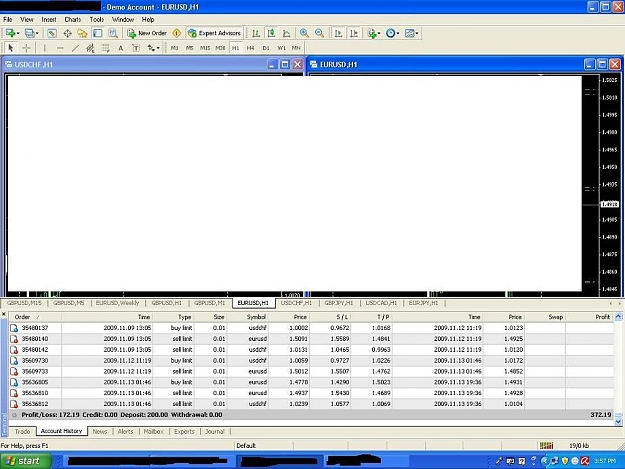Viewport: 625px width, 469px height.
Task: Select the Fibonacci Retracement tool
Action: [106, 48]
